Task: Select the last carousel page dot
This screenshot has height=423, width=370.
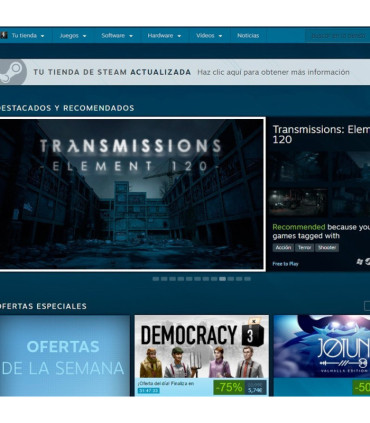Action: pos(247,279)
